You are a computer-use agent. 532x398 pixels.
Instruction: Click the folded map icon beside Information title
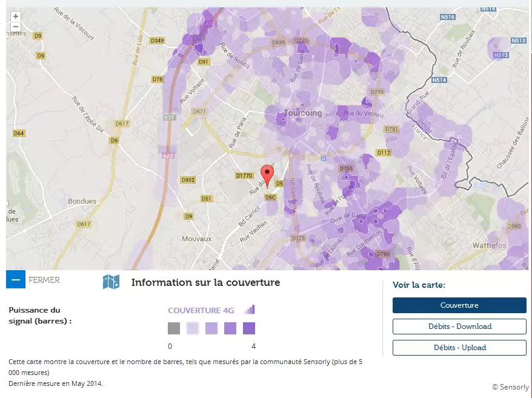coord(111,282)
